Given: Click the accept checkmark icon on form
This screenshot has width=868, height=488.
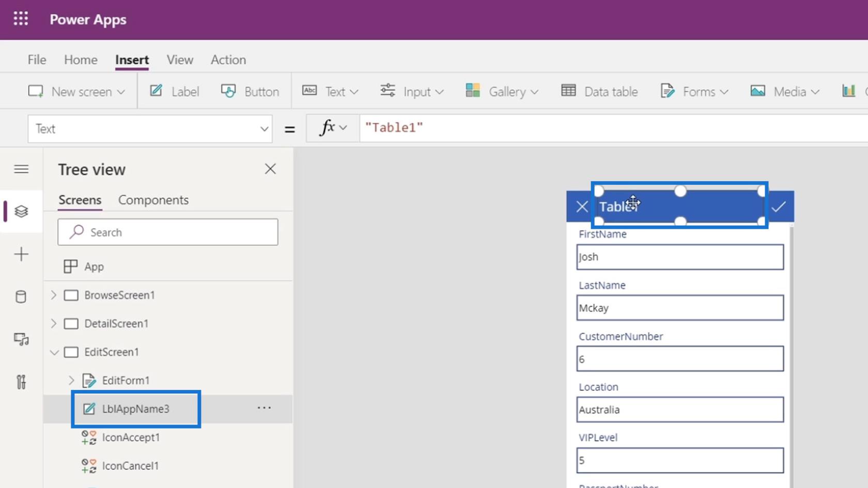Looking at the screenshot, I should 779,207.
